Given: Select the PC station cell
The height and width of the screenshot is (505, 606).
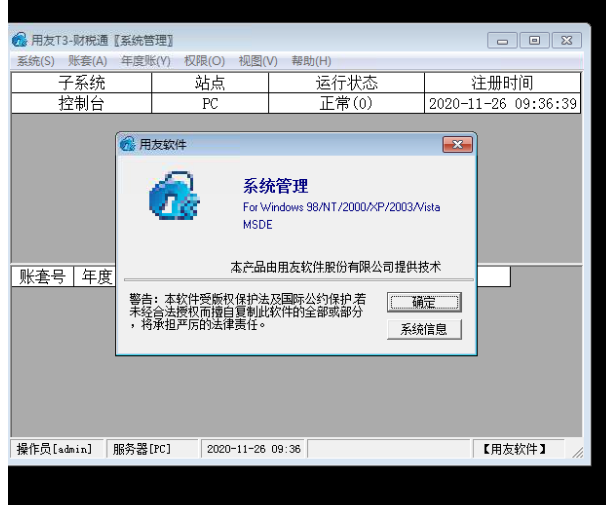Looking at the screenshot, I should (x=210, y=103).
